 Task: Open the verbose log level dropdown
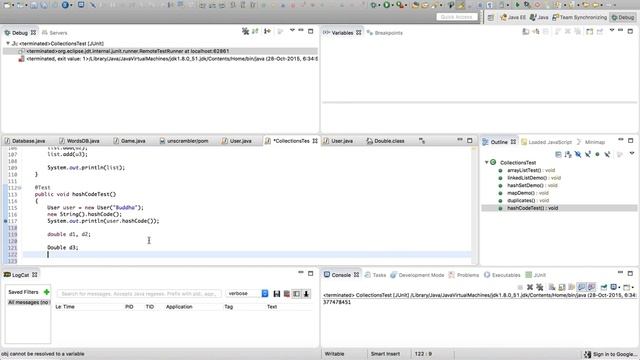click(x=264, y=293)
